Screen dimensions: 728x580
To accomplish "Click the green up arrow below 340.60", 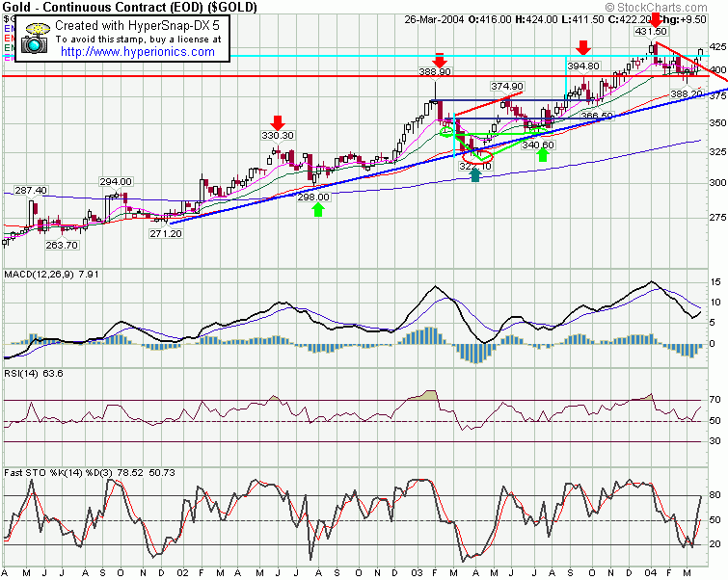I will 543,155.
